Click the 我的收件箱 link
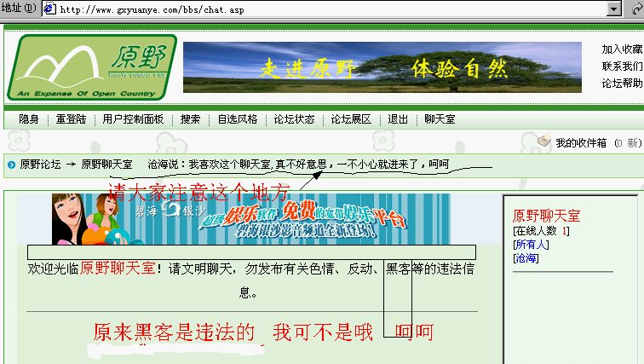Image resolution: width=644 pixels, height=364 pixels. point(582,143)
